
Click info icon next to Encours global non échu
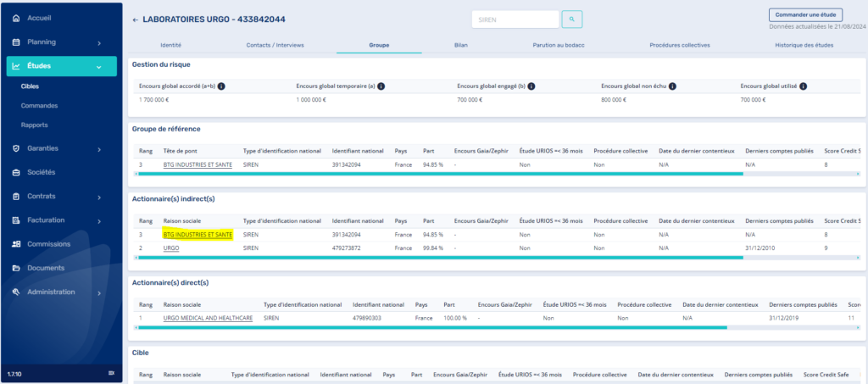coord(671,86)
